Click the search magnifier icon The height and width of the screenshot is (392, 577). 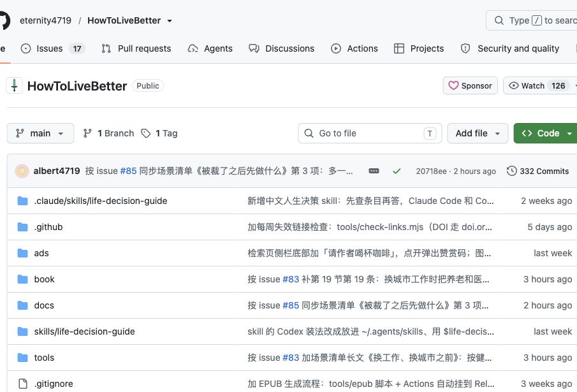(x=499, y=20)
